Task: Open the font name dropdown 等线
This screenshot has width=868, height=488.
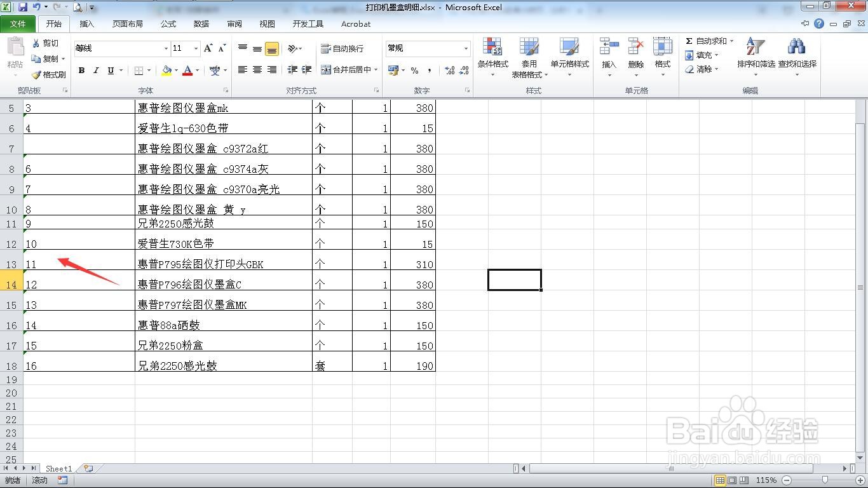Action: pyautogui.click(x=166, y=48)
